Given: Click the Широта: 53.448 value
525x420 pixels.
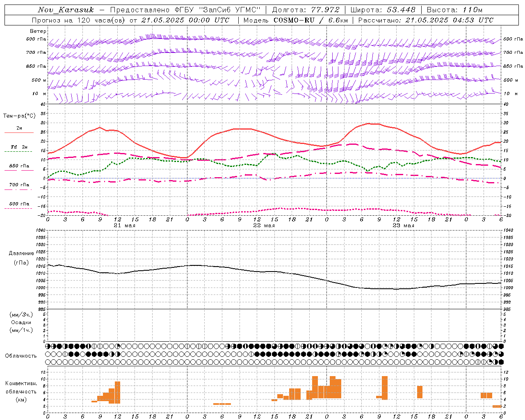Looking at the screenshot, I should coord(383,10).
